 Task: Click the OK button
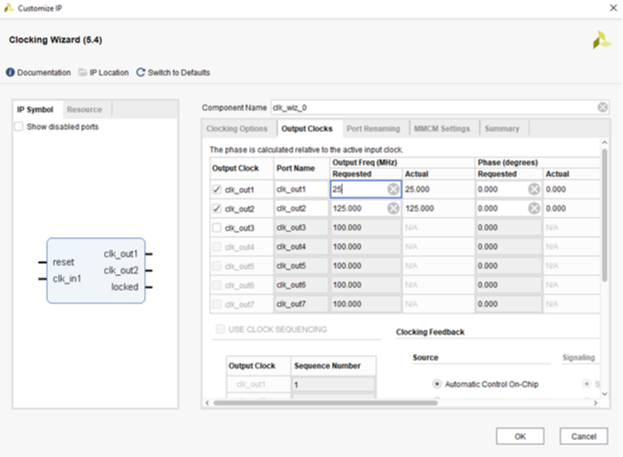(x=520, y=436)
